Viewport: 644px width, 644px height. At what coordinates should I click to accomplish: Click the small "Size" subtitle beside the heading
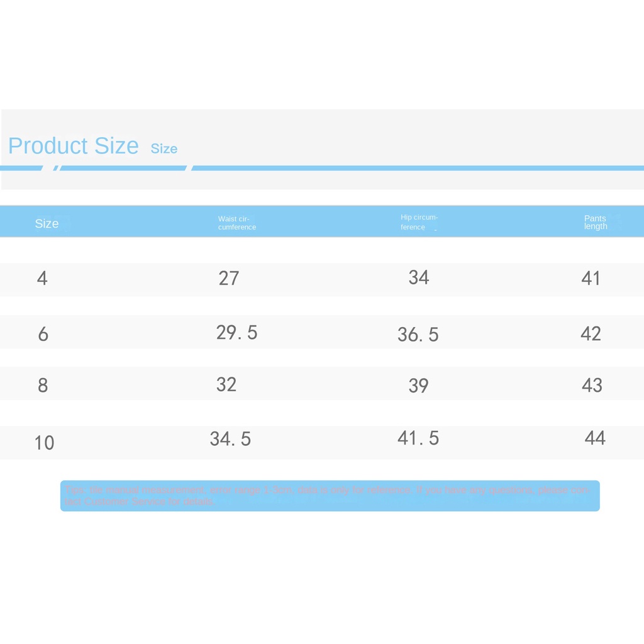pos(164,149)
